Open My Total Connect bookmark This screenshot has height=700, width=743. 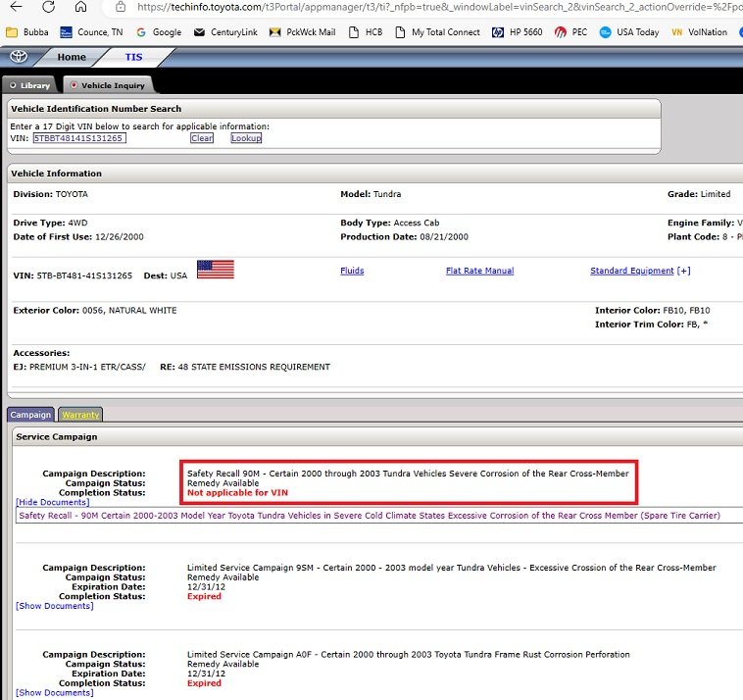coord(437,32)
